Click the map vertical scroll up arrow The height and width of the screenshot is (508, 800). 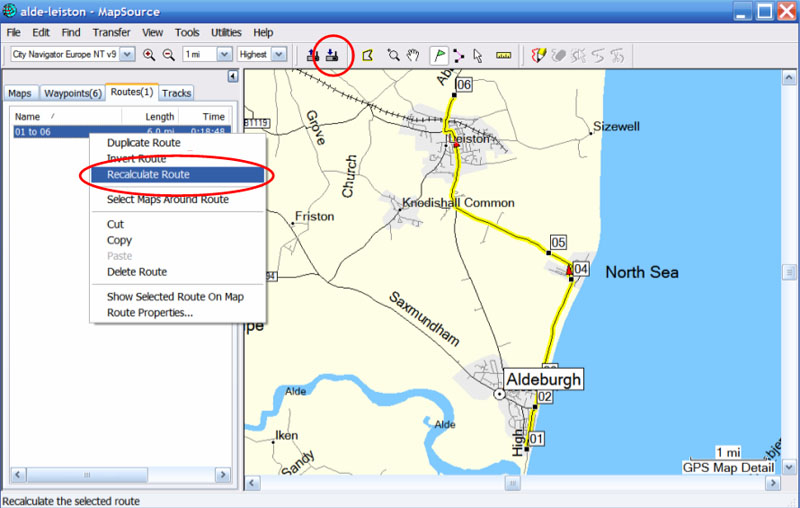pos(789,78)
